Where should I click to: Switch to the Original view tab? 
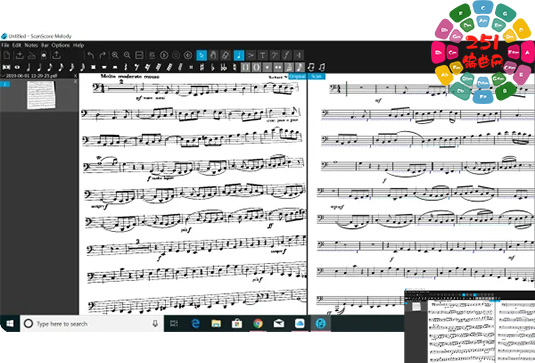point(297,76)
